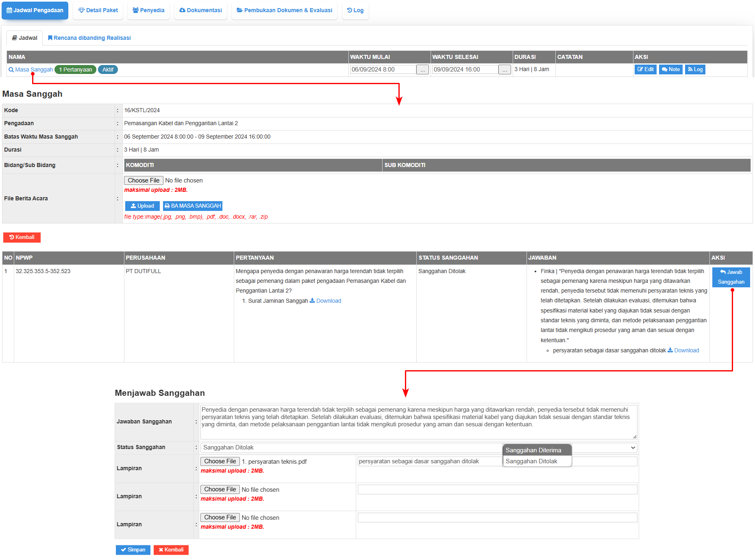755x560 pixels.
Task: Click the blue Edit button
Action: 645,69
